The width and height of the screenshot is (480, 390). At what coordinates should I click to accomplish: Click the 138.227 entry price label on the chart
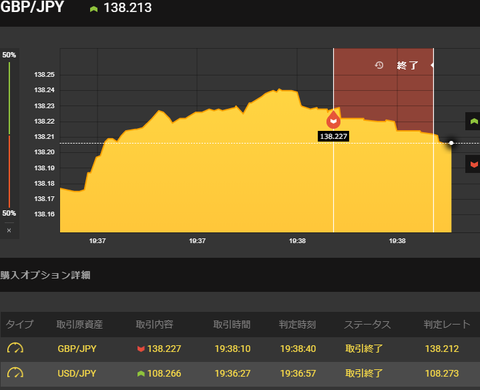[333, 136]
